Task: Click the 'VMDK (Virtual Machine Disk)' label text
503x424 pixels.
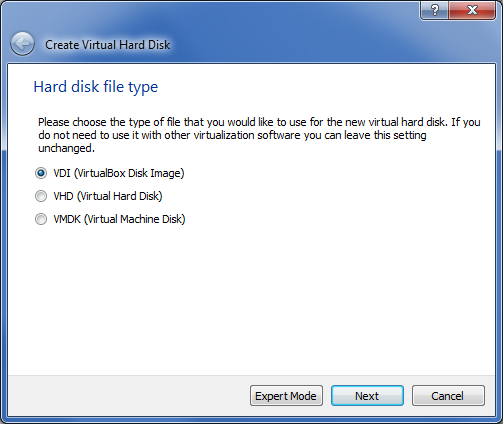Action: 119,219
